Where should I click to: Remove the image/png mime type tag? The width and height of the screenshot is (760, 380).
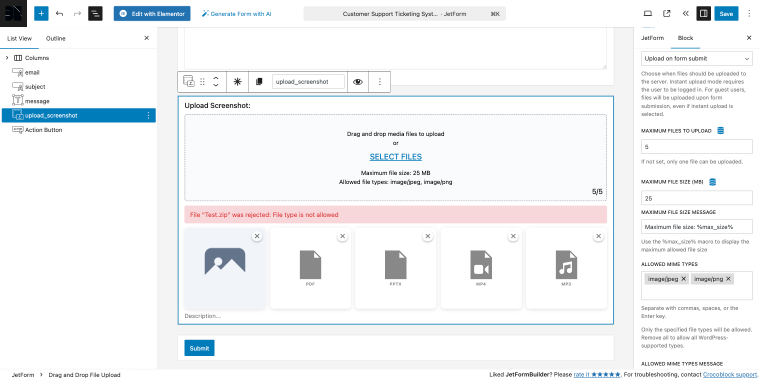coord(728,279)
